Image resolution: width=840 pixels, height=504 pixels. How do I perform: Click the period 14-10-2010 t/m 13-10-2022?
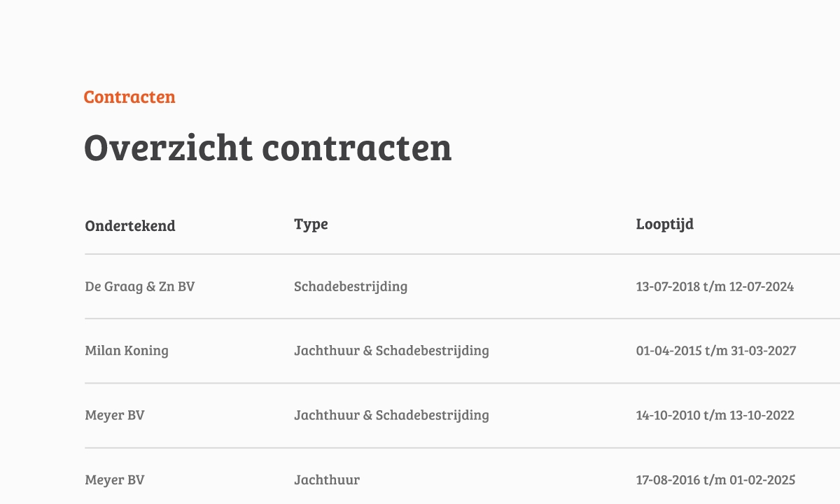715,415
